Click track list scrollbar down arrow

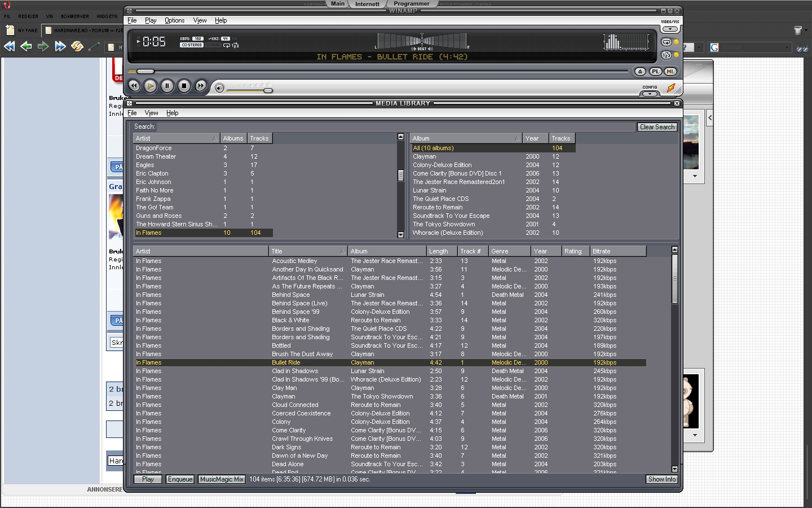point(675,469)
